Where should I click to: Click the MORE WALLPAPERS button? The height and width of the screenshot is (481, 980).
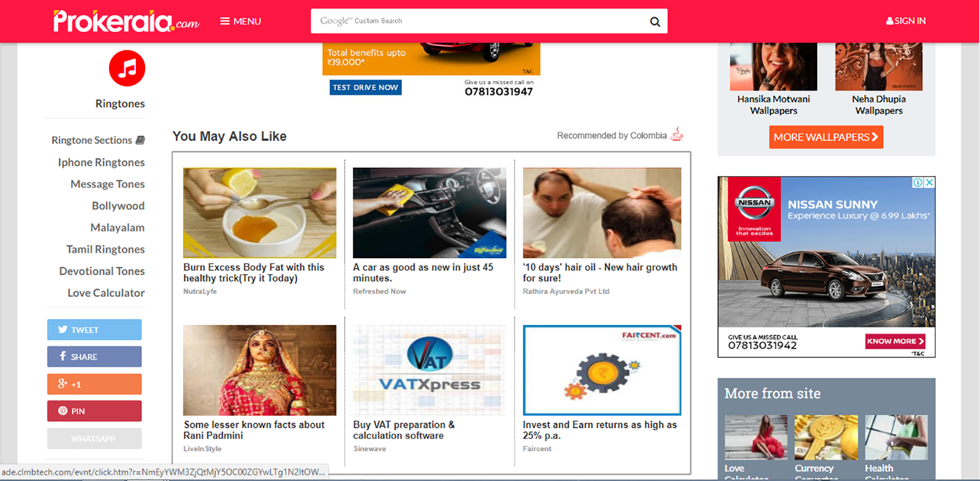pos(826,137)
